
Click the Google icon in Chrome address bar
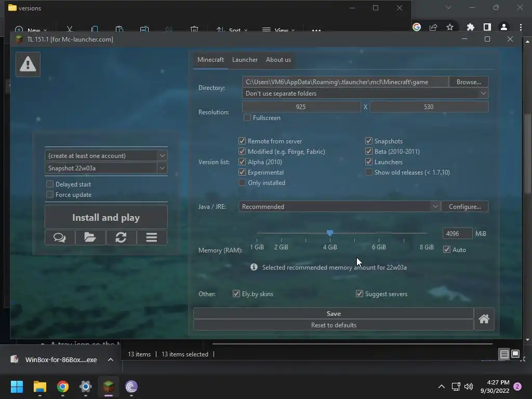tap(417, 27)
